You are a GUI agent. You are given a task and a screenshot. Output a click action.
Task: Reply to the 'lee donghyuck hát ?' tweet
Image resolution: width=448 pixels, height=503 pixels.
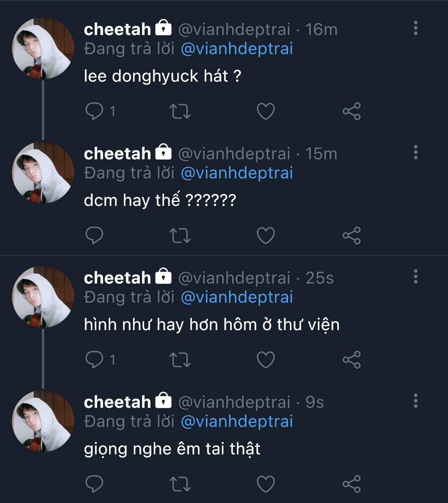94,111
